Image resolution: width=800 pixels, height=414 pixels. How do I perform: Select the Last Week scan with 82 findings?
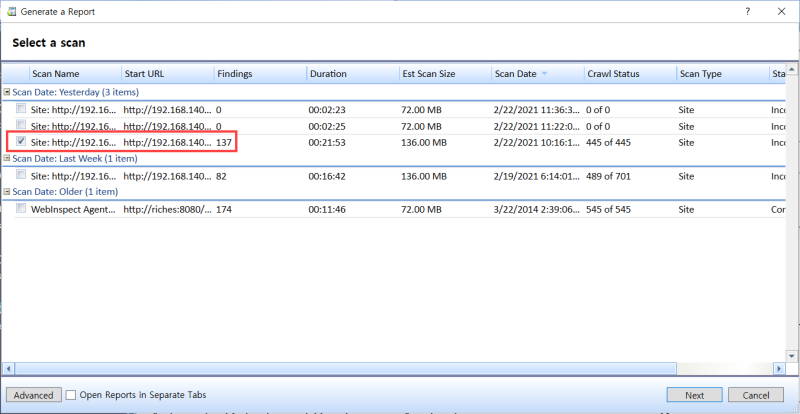pos(21,175)
